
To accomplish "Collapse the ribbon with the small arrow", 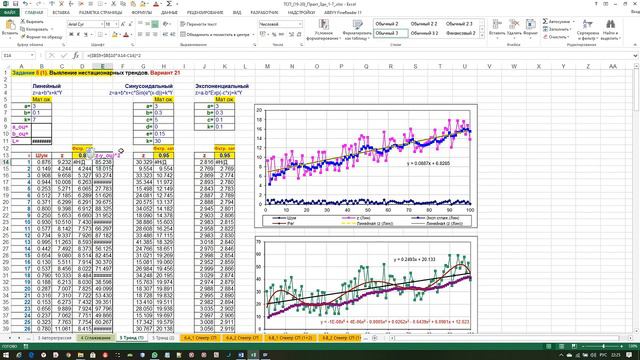I will tap(635, 44).
